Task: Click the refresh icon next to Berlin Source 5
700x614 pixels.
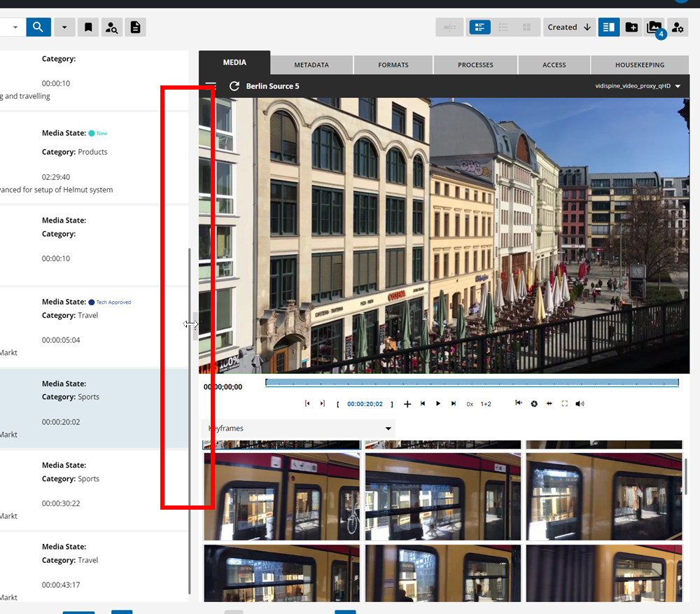Action: pyautogui.click(x=234, y=87)
